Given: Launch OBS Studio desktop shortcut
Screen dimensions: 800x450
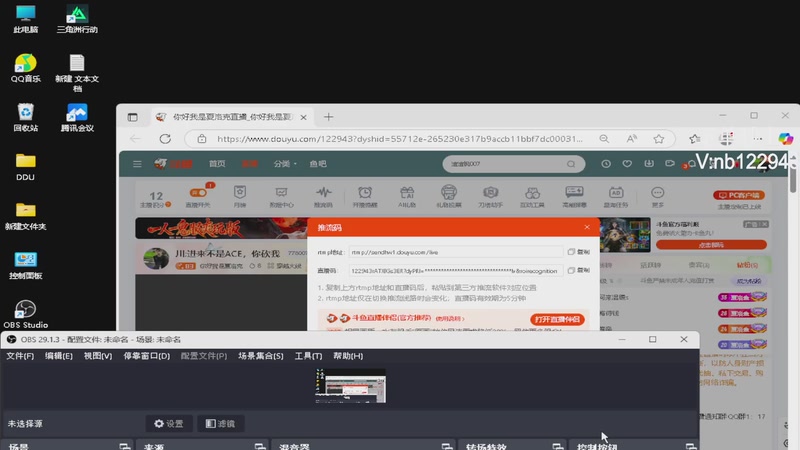Looking at the screenshot, I should pos(26,314).
